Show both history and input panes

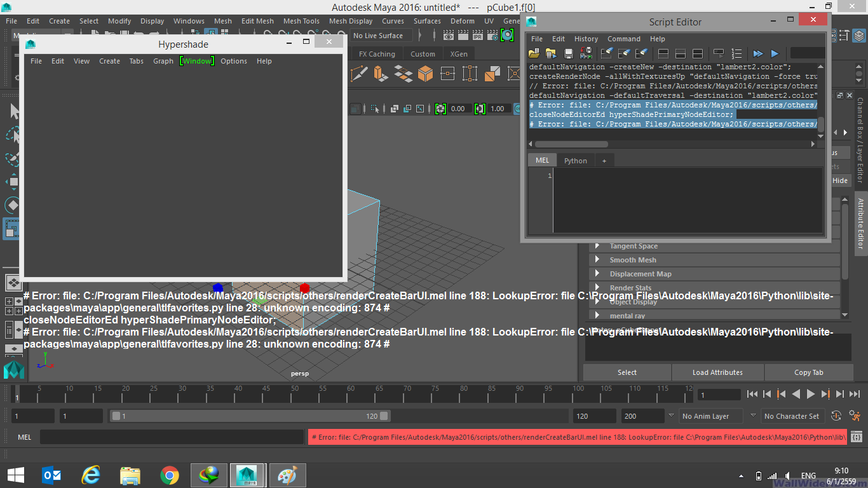click(698, 53)
